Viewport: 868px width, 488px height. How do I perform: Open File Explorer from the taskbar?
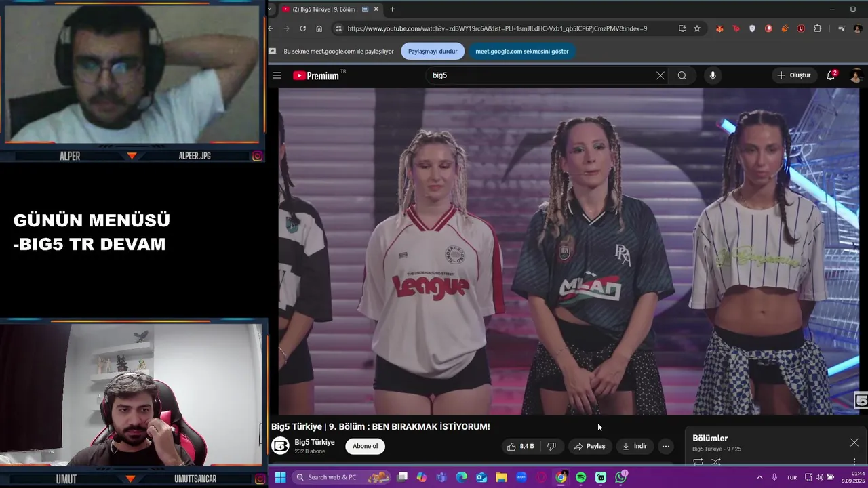click(x=501, y=477)
